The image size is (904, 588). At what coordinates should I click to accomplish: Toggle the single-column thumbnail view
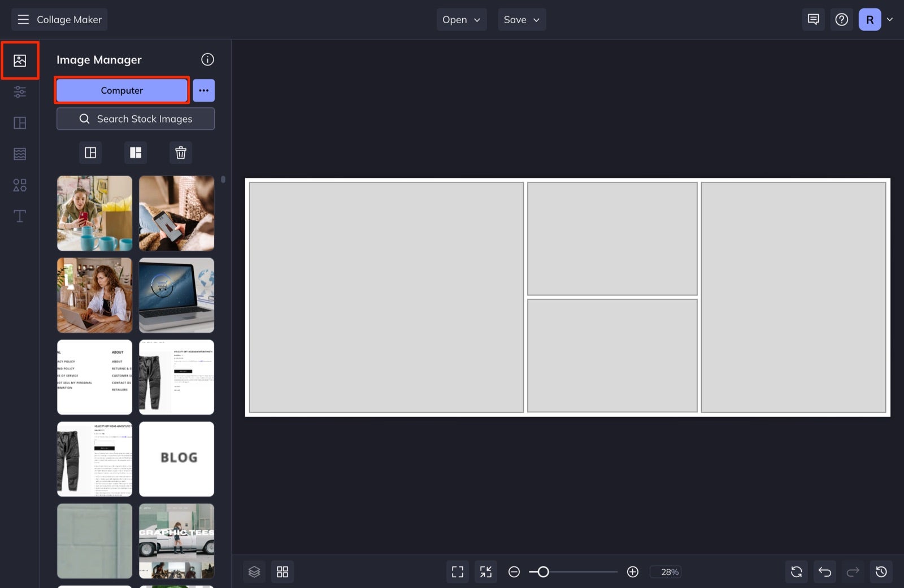point(90,153)
